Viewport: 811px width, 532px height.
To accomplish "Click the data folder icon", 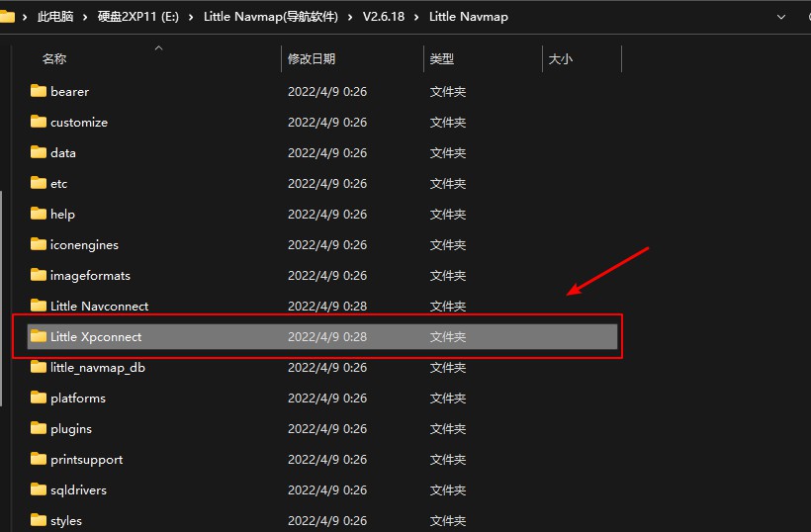I will [x=39, y=152].
